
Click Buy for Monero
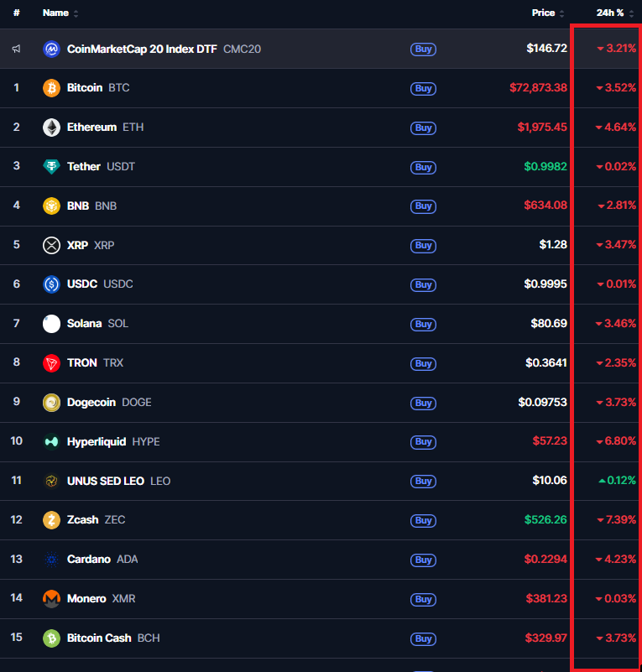[424, 600]
